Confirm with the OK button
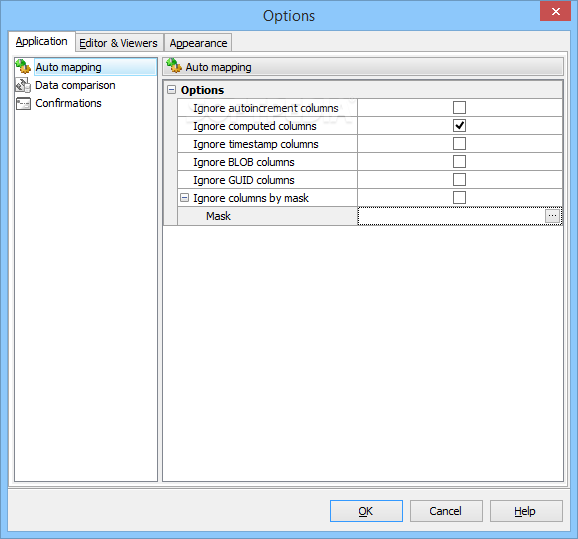The width and height of the screenshot is (578, 539). (366, 511)
